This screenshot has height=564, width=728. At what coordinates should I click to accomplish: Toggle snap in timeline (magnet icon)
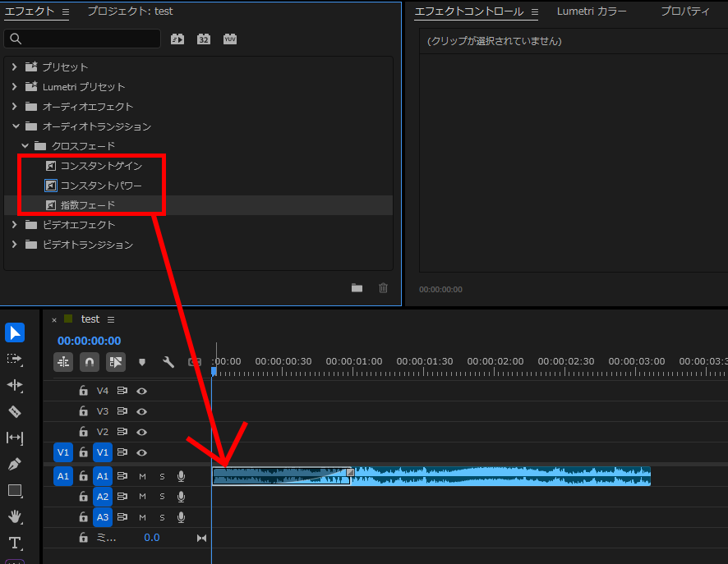click(90, 362)
